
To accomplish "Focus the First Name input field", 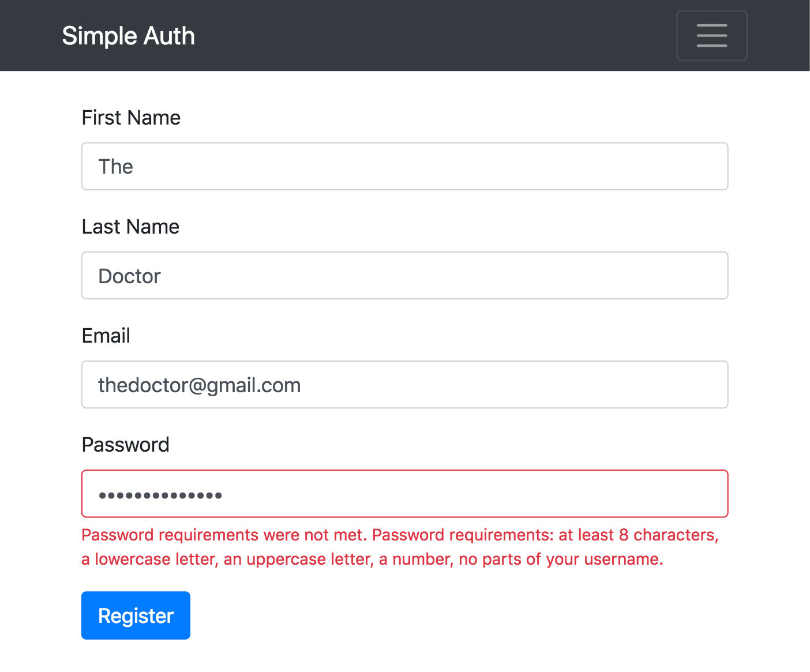I will (x=404, y=166).
